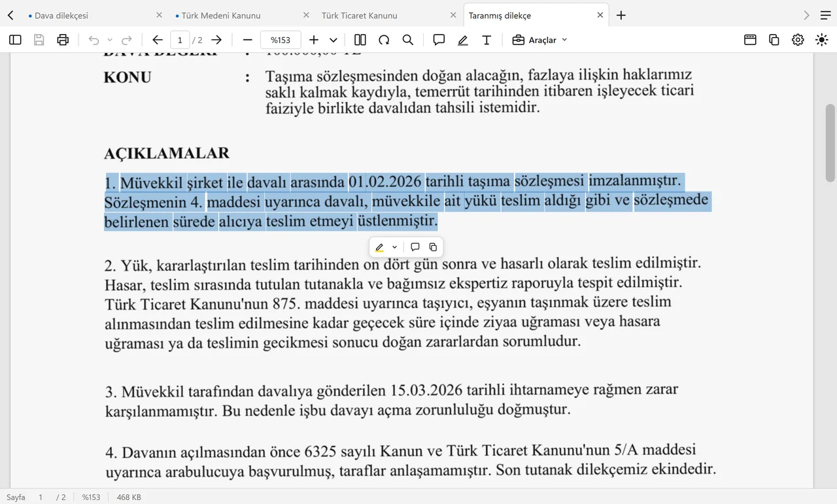
Task: Open the settings gear icon
Action: 798,40
